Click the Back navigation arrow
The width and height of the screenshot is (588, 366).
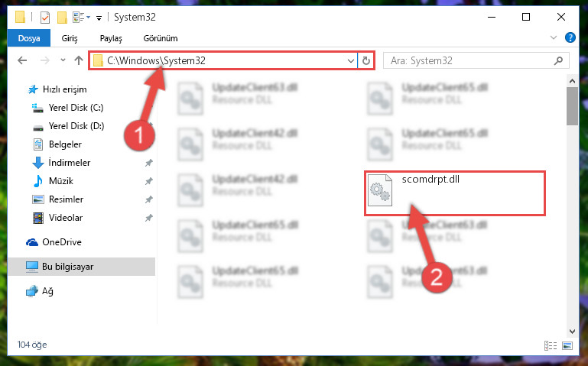click(22, 60)
